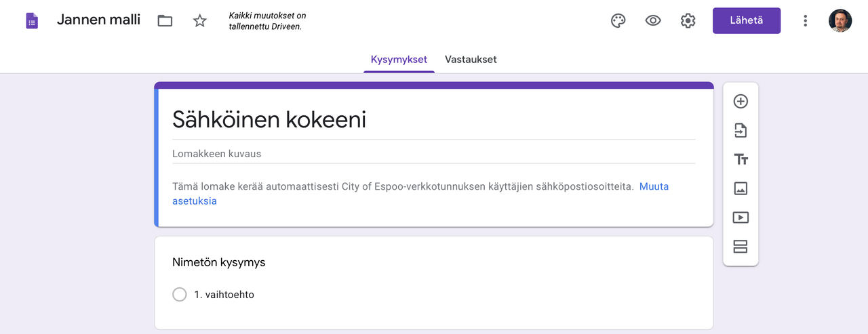The height and width of the screenshot is (334, 868).
Task: Add a title and description block
Action: [741, 160]
